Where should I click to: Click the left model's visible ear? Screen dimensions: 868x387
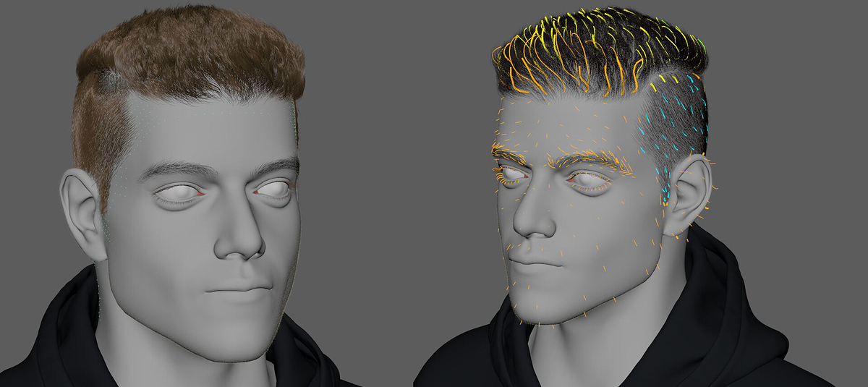click(82, 213)
